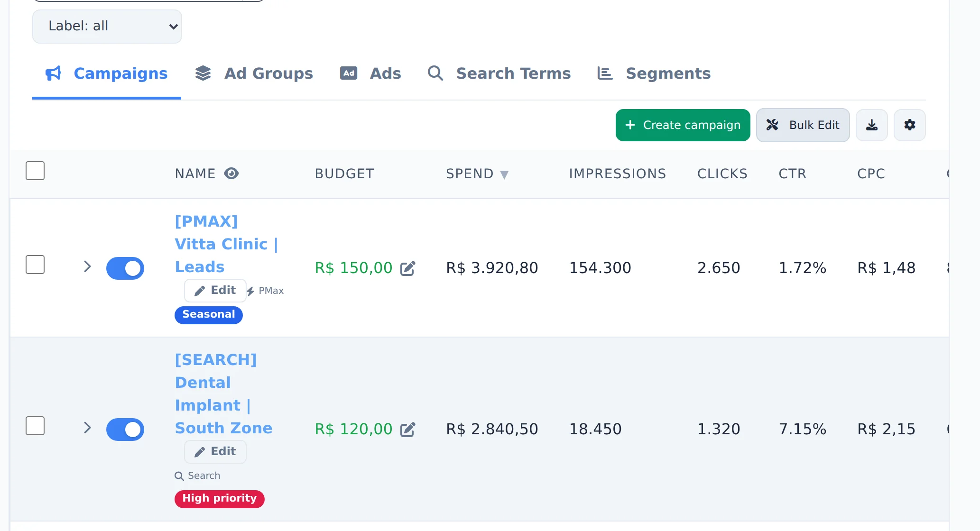Click the High priority label badge
The height and width of the screenshot is (531, 980).
(x=220, y=499)
